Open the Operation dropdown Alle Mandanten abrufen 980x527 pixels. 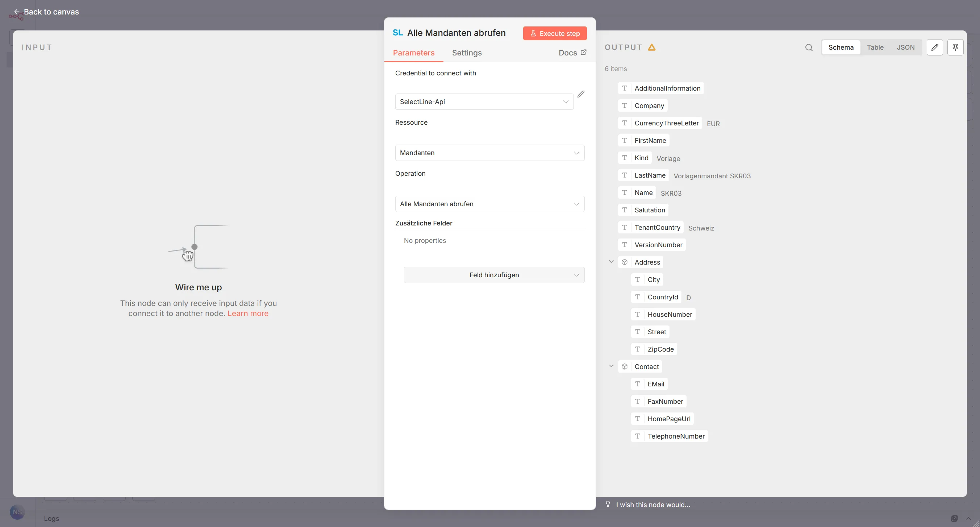[x=489, y=204]
